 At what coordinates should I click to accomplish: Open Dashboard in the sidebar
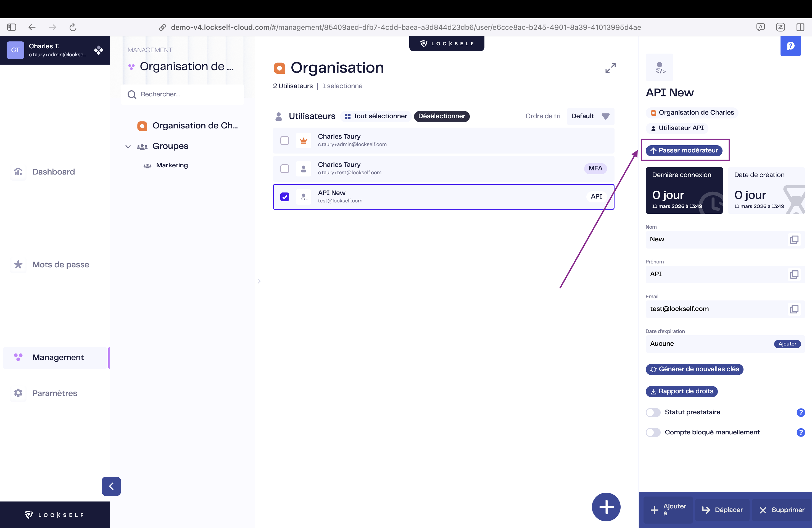coord(55,171)
